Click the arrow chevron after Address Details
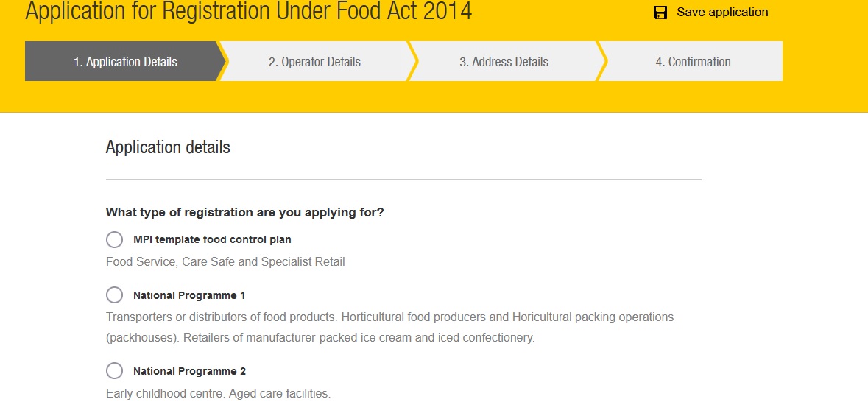 602,62
